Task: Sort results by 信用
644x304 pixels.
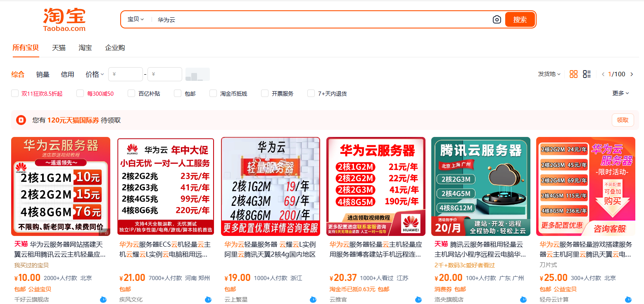Action: (67, 74)
